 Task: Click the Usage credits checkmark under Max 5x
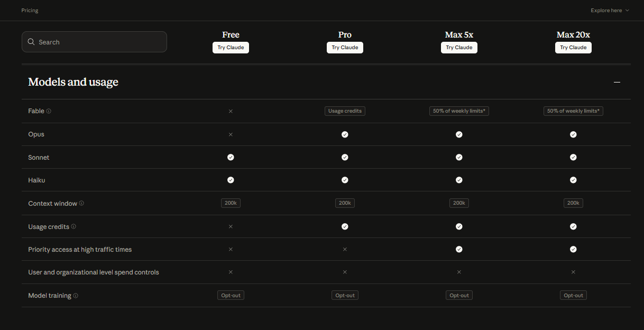tap(459, 226)
